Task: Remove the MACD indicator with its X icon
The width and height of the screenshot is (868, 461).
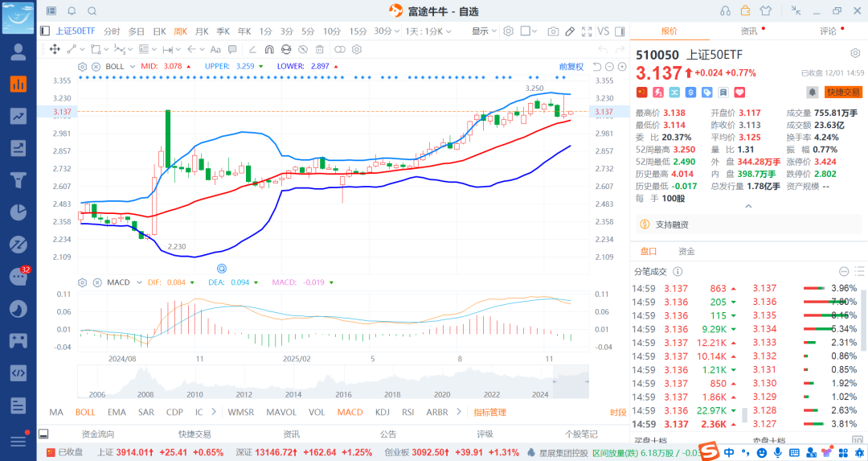Action: click(97, 282)
